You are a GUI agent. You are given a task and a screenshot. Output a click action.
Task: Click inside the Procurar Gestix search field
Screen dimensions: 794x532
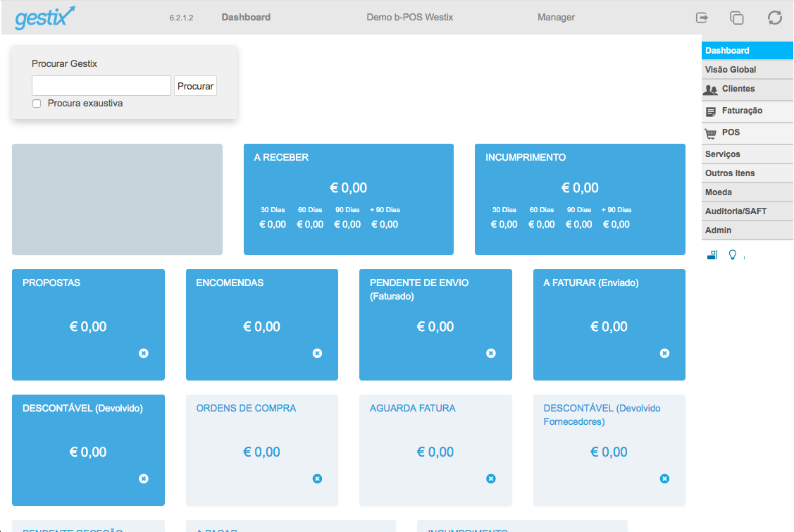(101, 86)
